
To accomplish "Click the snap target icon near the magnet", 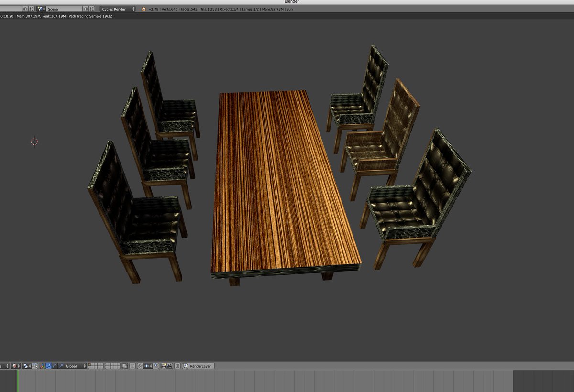I will point(155,366).
